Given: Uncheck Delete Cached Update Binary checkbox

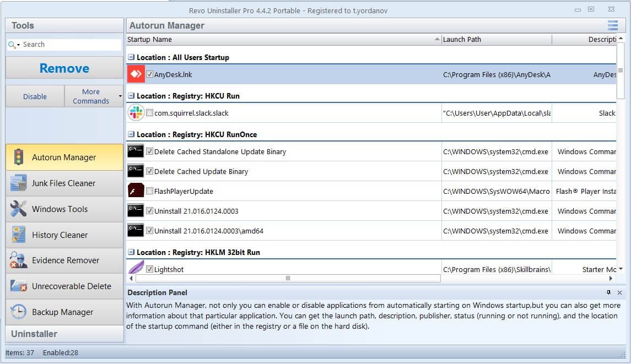Looking at the screenshot, I should (150, 171).
